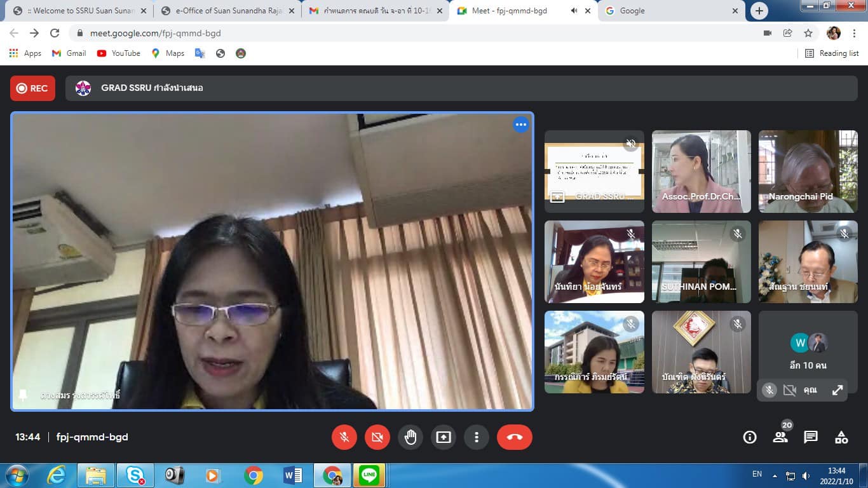
Task: Click the Present now screen share icon
Action: pos(444,437)
